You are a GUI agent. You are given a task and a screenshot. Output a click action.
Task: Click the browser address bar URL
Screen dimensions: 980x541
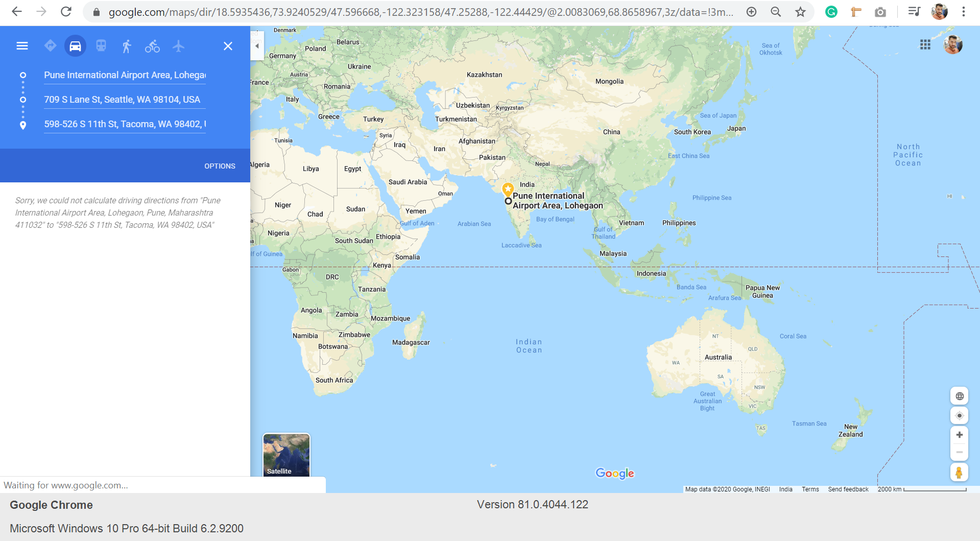(421, 12)
